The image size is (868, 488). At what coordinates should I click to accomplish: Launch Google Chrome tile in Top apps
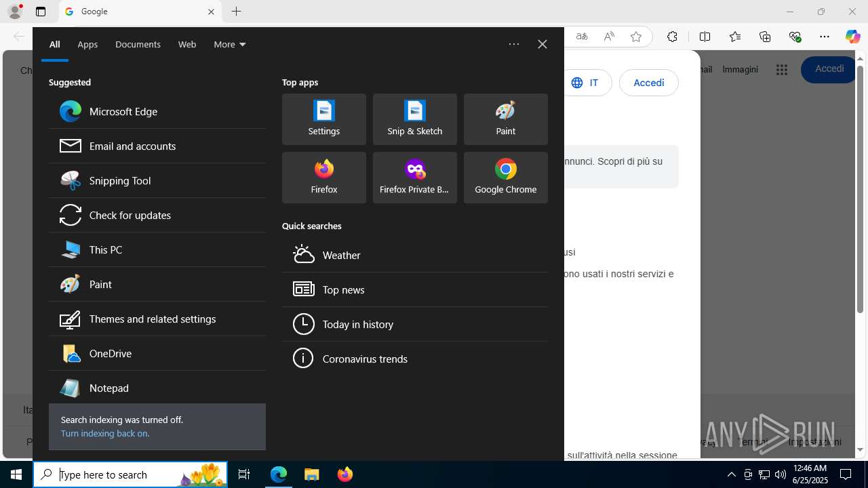506,178
